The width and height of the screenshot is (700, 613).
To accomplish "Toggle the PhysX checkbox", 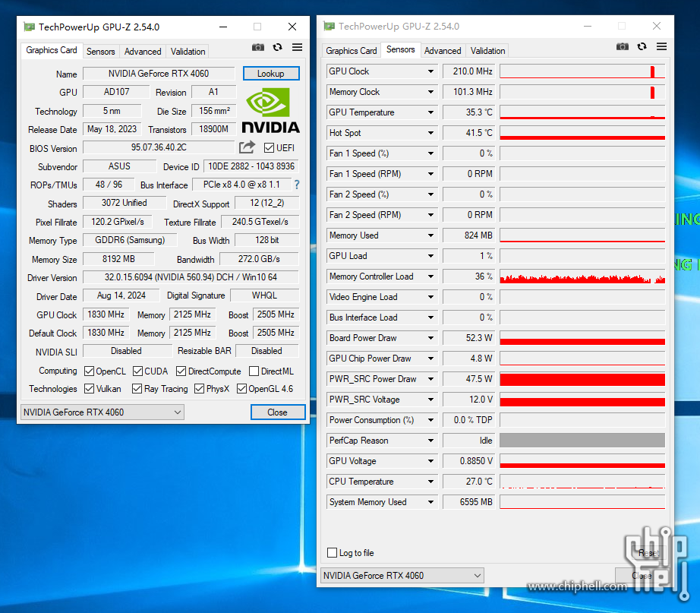I will point(200,389).
